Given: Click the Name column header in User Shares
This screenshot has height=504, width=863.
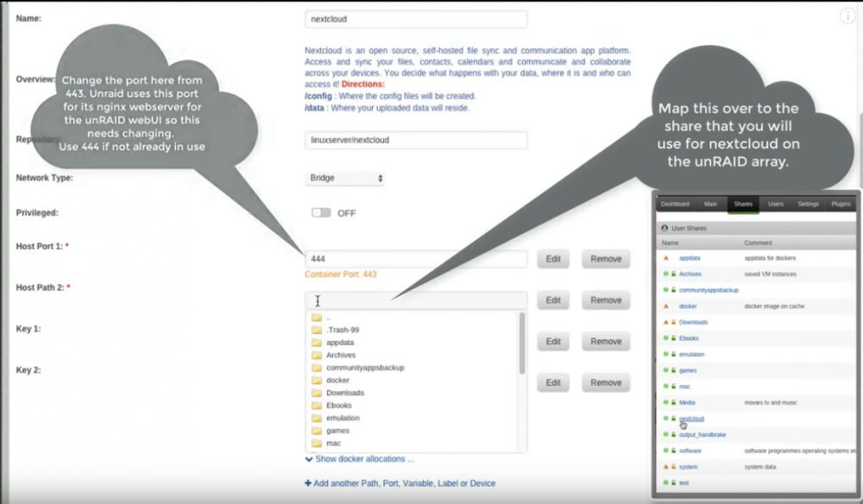Looking at the screenshot, I should point(670,243).
